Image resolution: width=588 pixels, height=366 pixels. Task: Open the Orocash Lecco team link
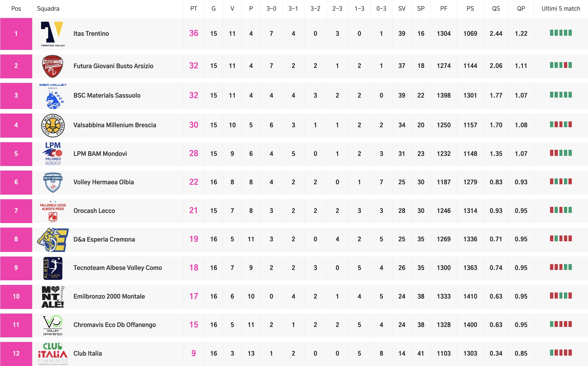pyautogui.click(x=94, y=211)
